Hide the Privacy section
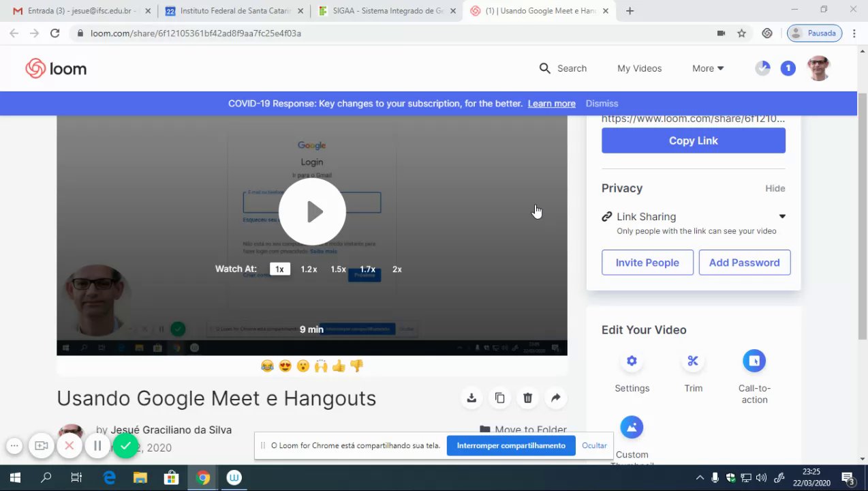 pos(775,188)
